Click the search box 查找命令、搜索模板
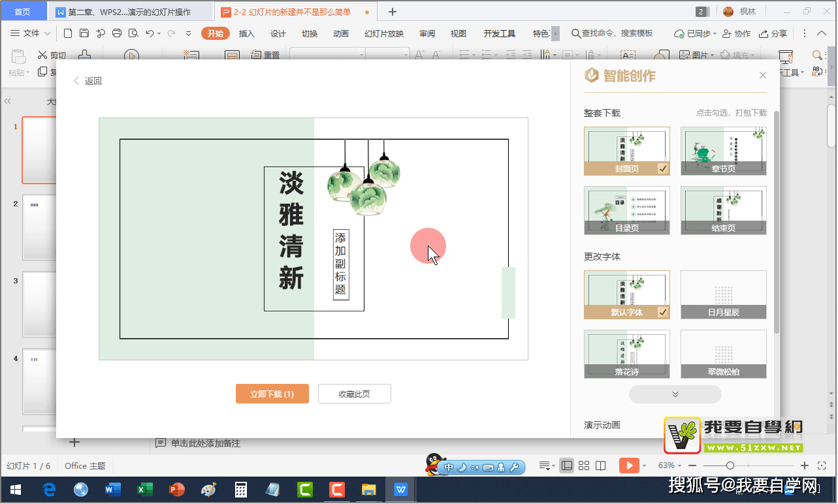Viewport: 838px width, 504px height. coord(612,33)
